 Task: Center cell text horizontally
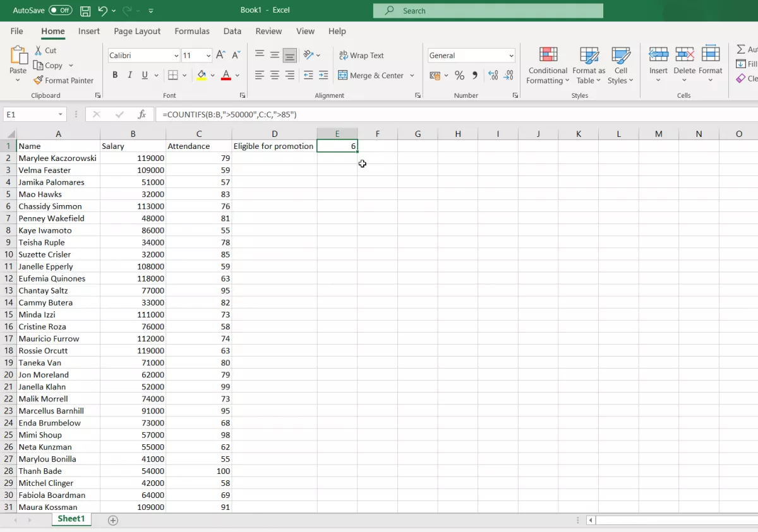click(275, 75)
